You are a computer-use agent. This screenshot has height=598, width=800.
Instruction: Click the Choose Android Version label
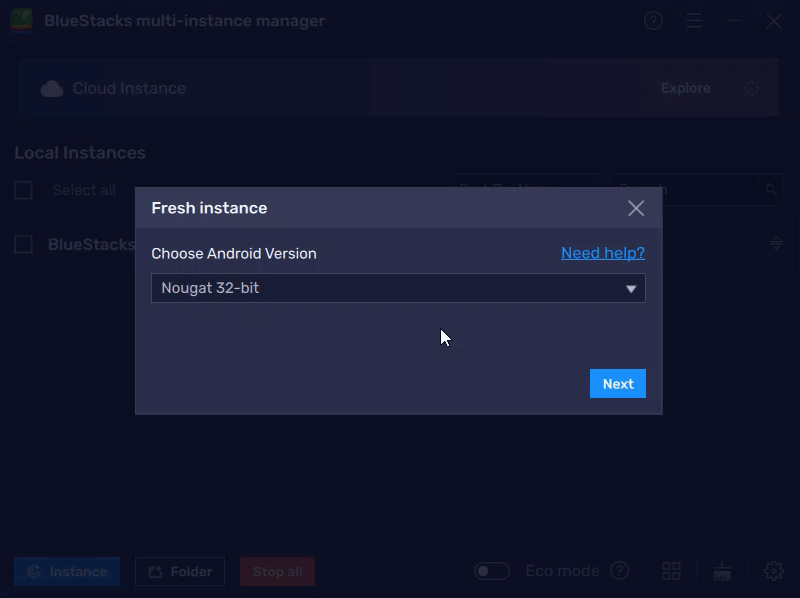(x=234, y=254)
